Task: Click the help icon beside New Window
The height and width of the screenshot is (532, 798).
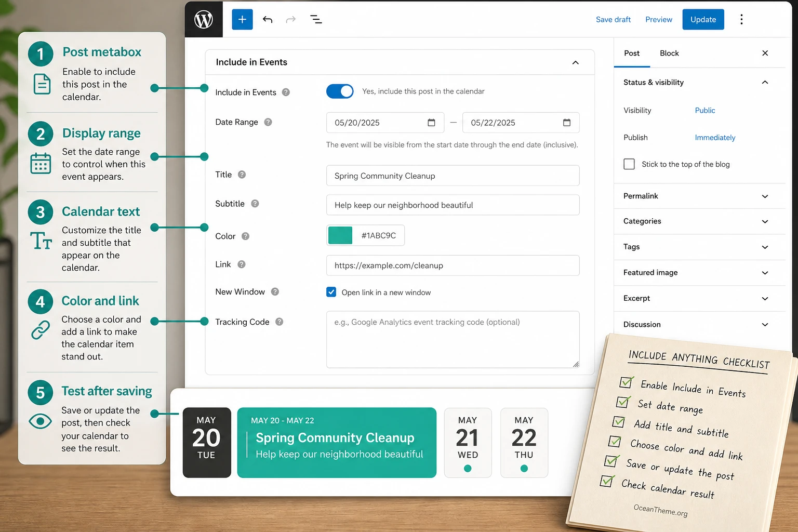Action: coord(275,292)
